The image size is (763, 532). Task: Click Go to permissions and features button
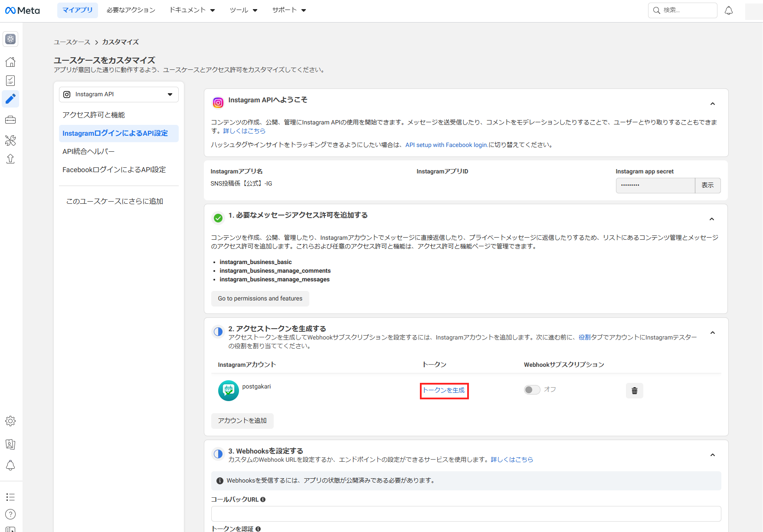point(260,299)
